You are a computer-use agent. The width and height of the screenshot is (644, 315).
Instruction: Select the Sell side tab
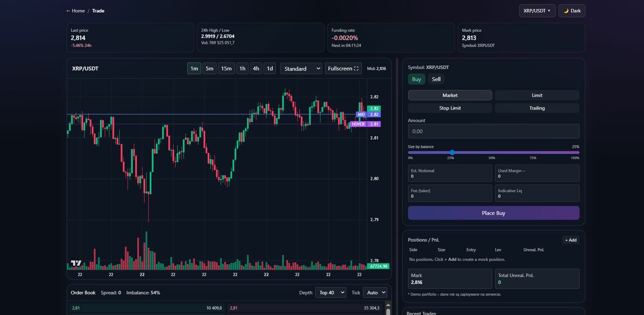[x=436, y=79]
